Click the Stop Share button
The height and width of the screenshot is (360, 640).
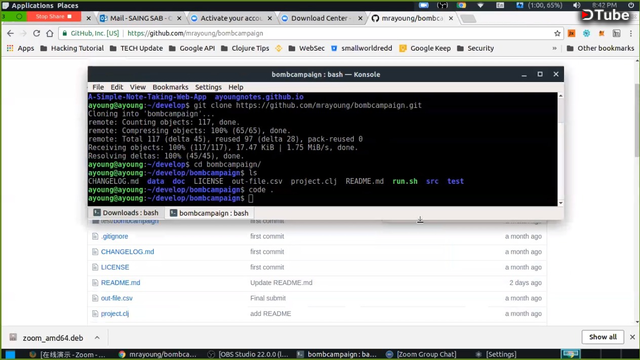tap(53, 16)
